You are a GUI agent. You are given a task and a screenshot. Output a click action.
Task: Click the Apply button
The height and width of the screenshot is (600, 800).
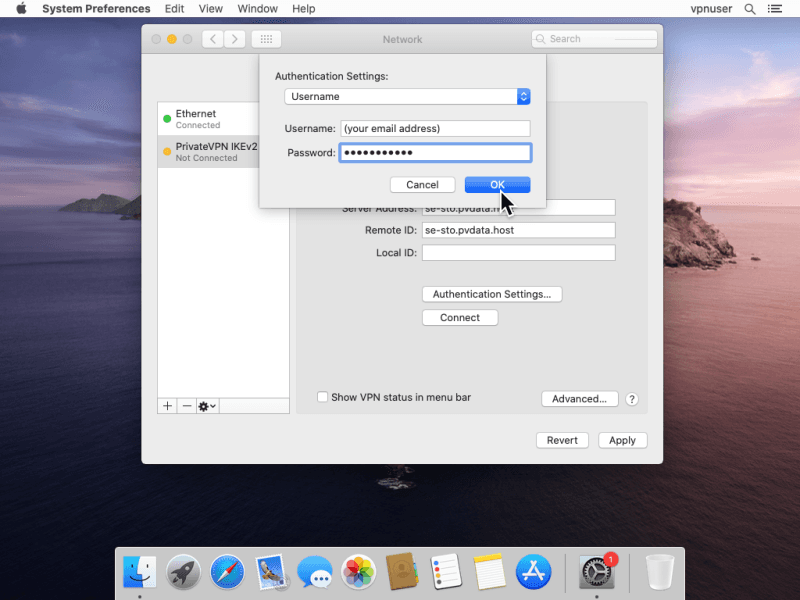622,440
